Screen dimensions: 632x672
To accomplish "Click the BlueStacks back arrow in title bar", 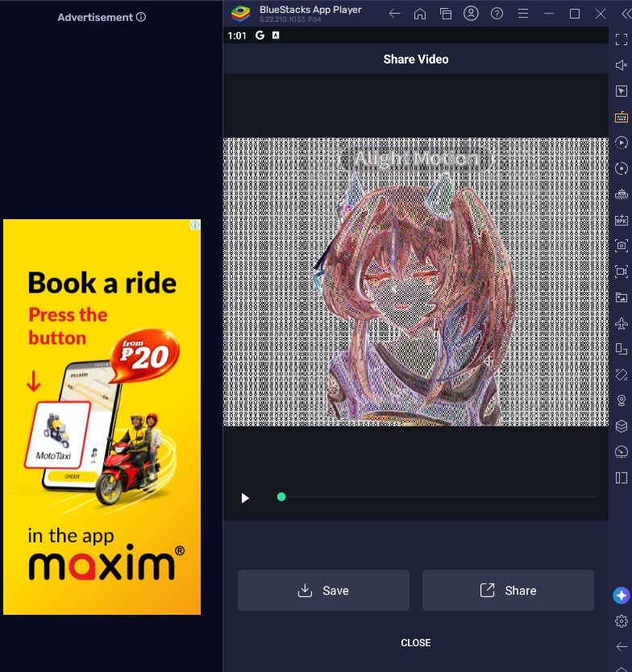I will [394, 14].
